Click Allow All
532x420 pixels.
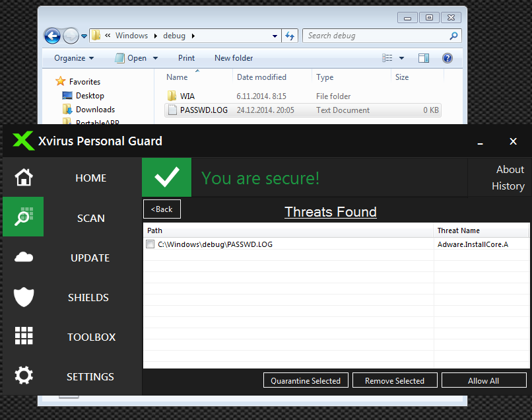(484, 380)
